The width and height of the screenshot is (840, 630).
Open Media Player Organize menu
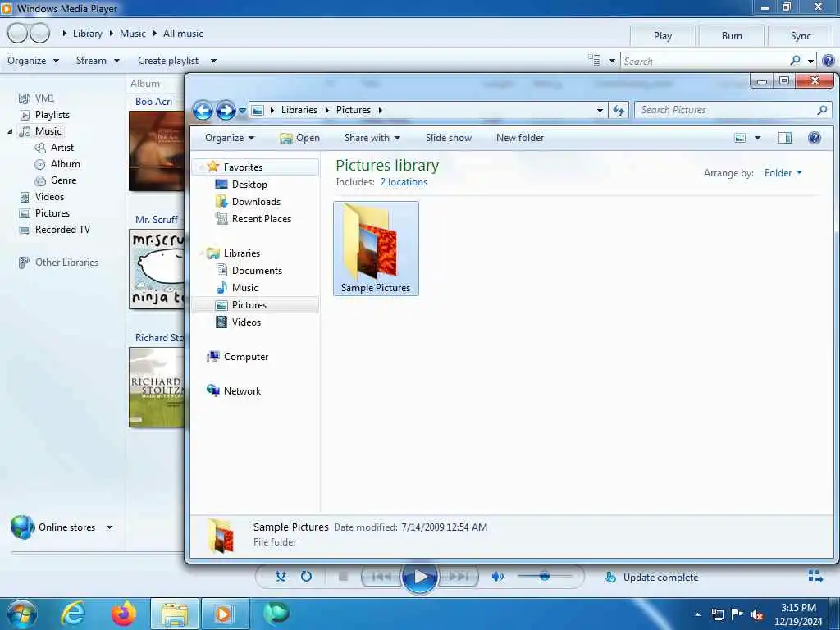click(x=33, y=61)
